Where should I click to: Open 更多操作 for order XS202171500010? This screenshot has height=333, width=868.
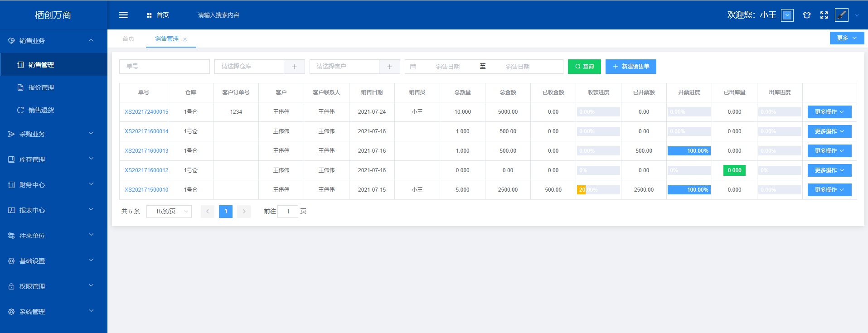pos(829,190)
